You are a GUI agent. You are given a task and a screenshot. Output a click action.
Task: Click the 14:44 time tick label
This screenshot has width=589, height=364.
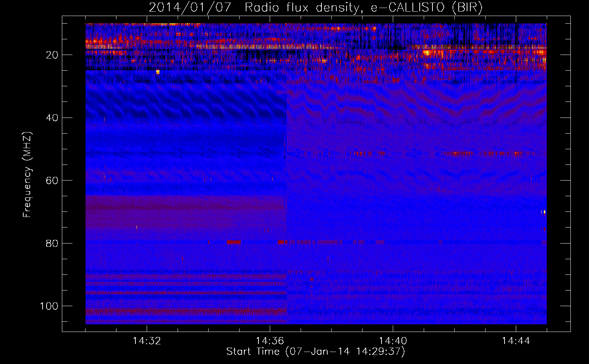516,341
